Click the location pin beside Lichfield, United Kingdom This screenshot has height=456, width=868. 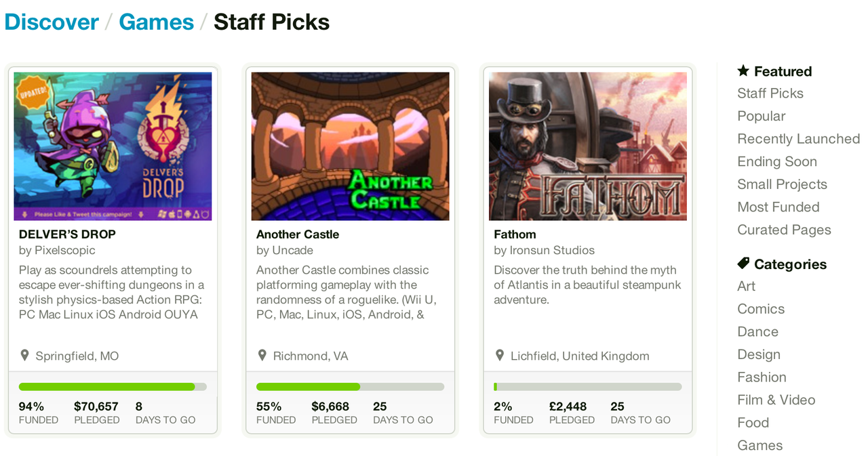(500, 355)
